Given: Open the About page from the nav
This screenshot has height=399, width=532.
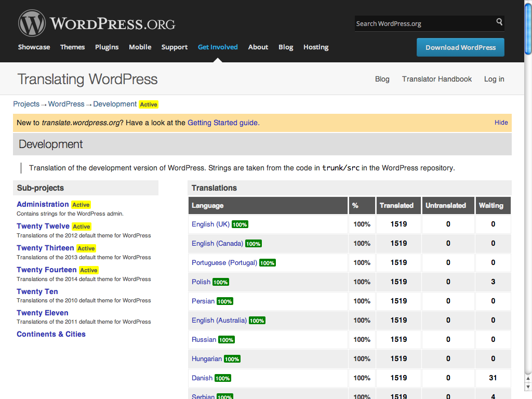Looking at the screenshot, I should pos(258,47).
